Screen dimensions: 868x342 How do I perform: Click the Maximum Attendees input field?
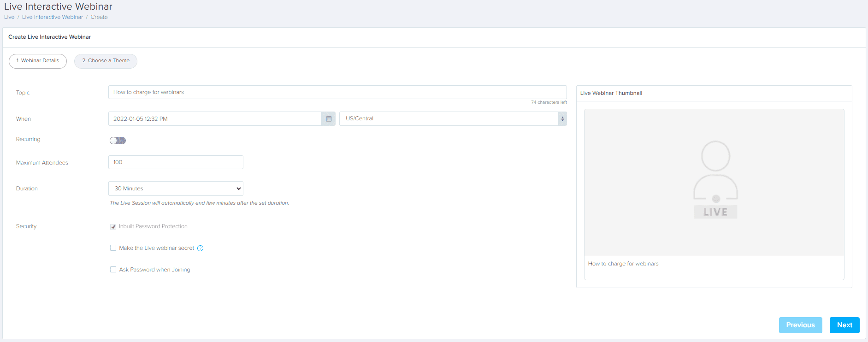pos(176,162)
